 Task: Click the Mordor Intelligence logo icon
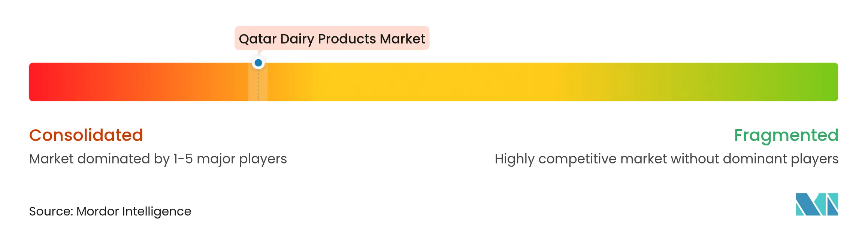(817, 204)
